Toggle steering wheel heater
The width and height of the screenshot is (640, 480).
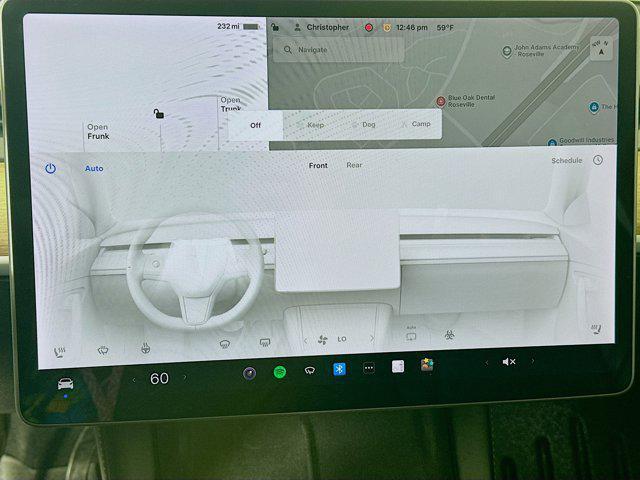(145, 348)
